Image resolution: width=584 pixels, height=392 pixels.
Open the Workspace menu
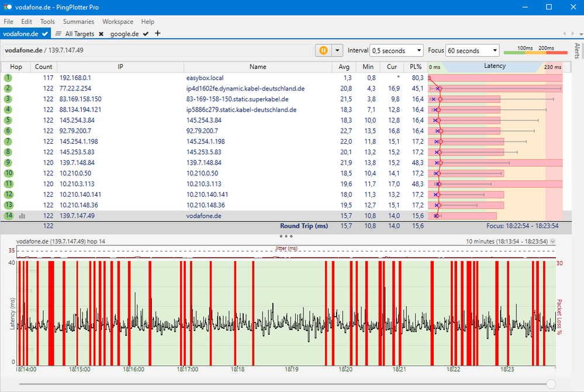[118, 22]
